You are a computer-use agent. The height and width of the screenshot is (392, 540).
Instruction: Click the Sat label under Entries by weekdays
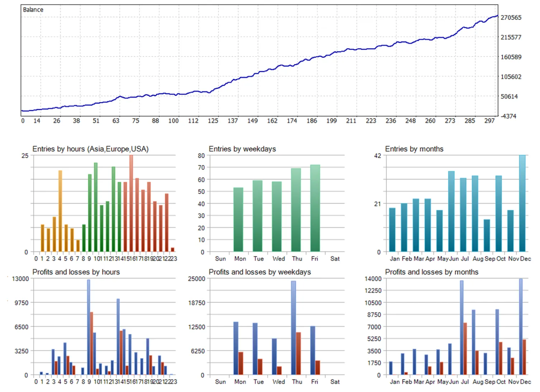point(335,259)
